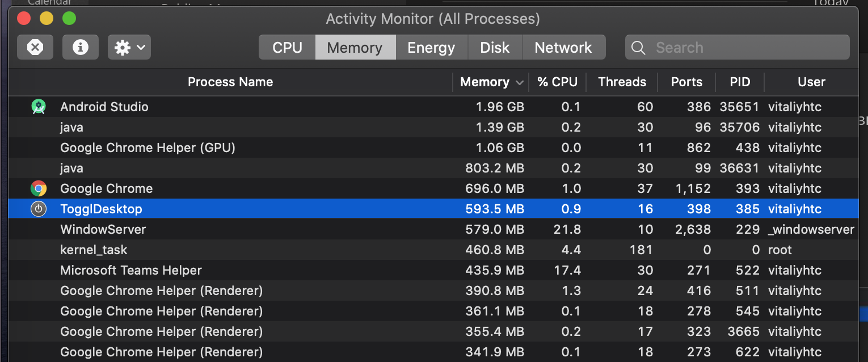Click the magnifying glass search icon
The image size is (868, 362).
(638, 48)
